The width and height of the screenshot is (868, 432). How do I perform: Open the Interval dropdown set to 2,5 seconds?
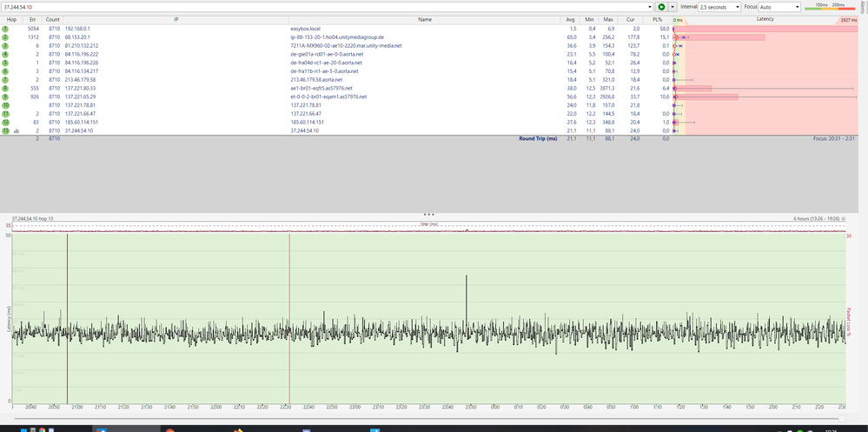pos(719,6)
